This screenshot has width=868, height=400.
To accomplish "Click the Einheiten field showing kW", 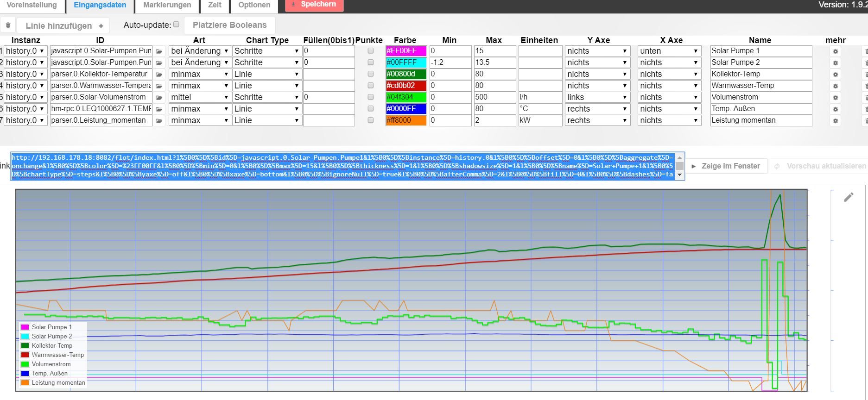I will click(539, 120).
